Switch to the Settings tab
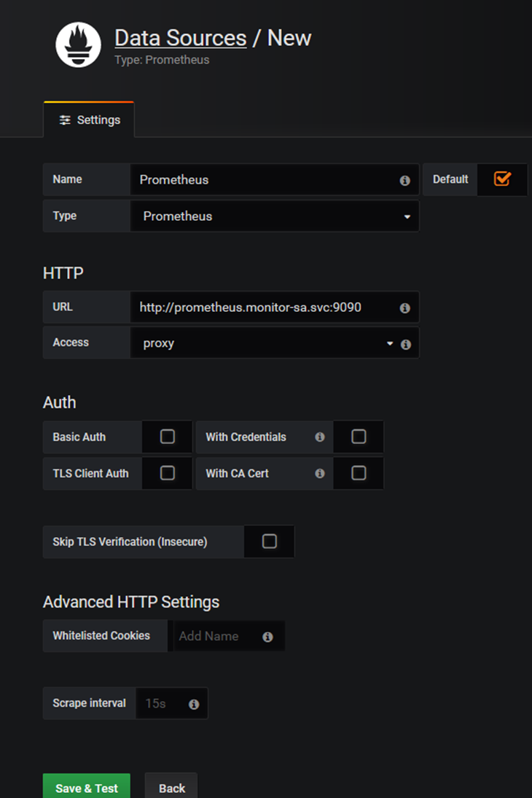 89,120
